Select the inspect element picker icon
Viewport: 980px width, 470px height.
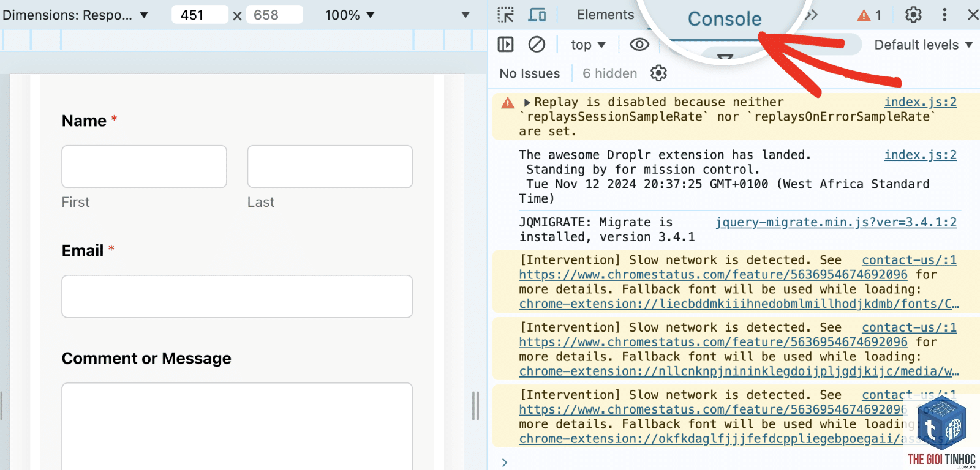tap(505, 15)
